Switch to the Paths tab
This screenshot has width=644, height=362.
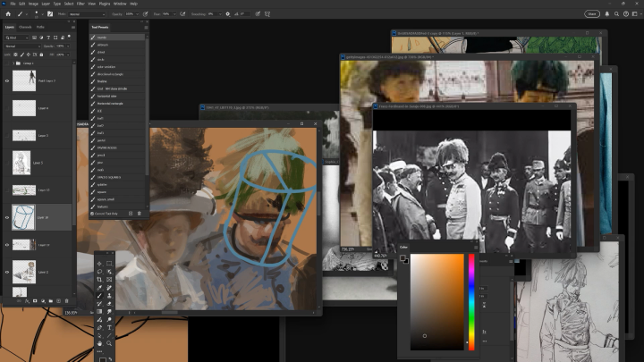click(40, 27)
